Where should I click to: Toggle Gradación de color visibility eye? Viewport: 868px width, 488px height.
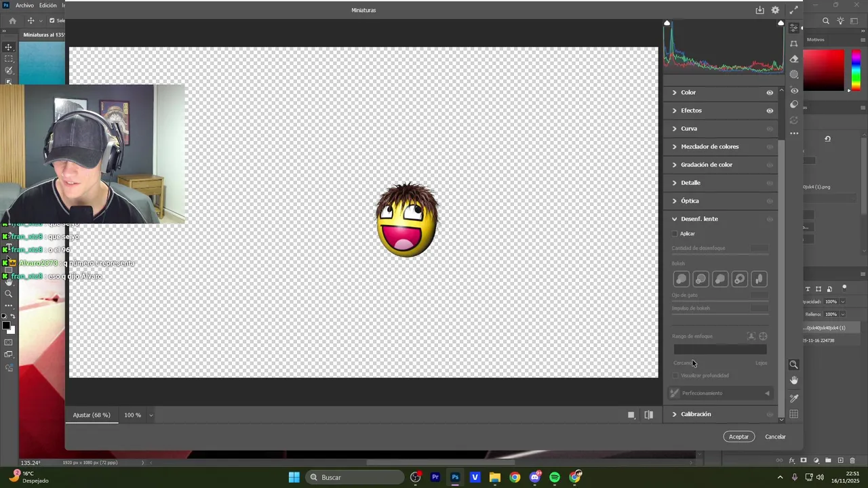point(770,165)
